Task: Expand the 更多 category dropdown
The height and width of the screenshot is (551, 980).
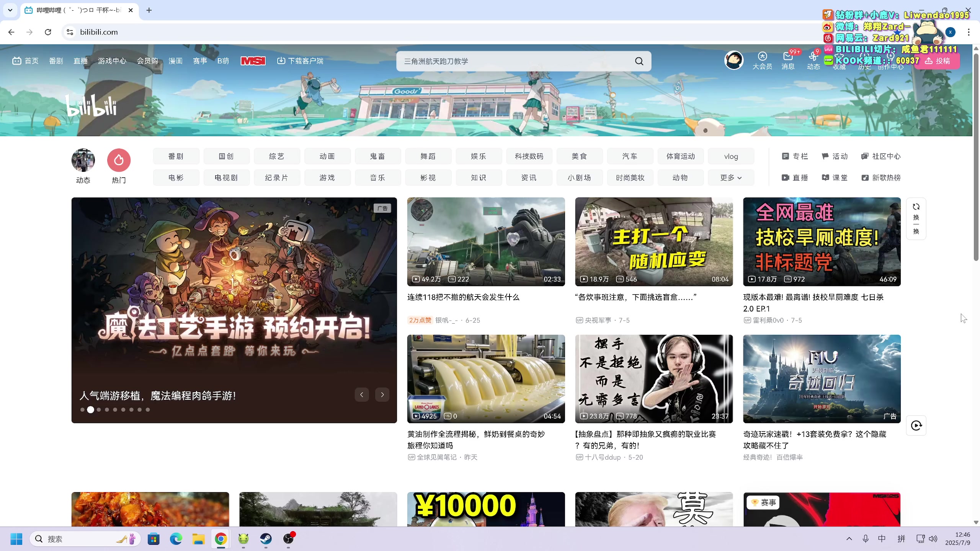Action: pos(731,178)
